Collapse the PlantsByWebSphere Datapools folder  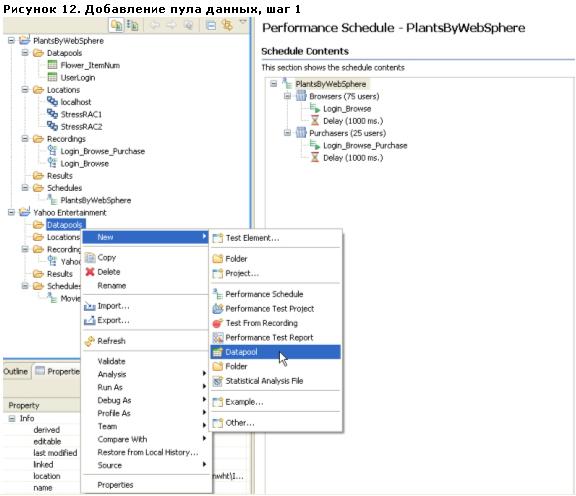(25, 53)
